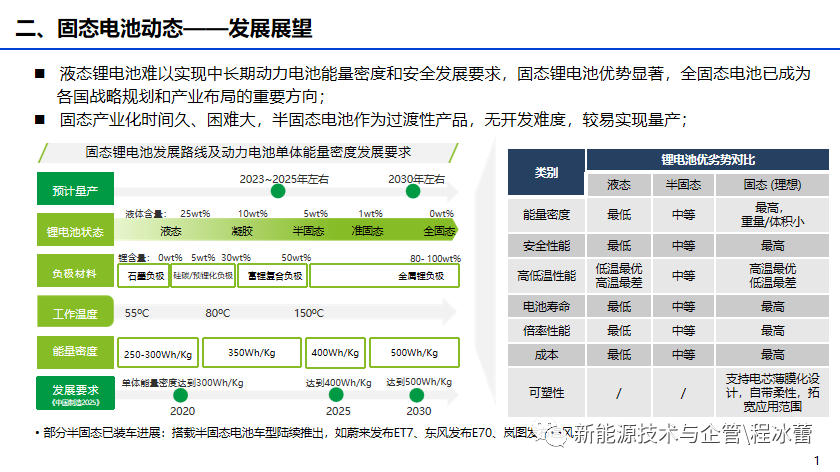Click the second square bullet point marker

[x=40, y=120]
